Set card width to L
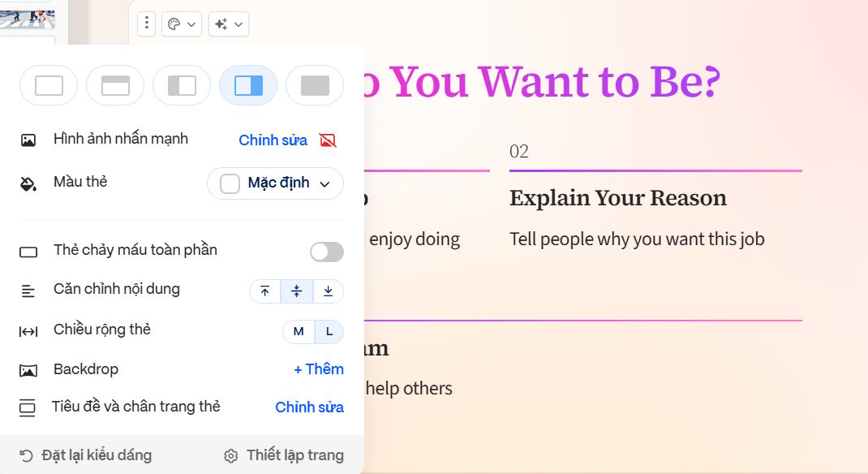Viewport: 868px width, 474px height. pyautogui.click(x=329, y=332)
